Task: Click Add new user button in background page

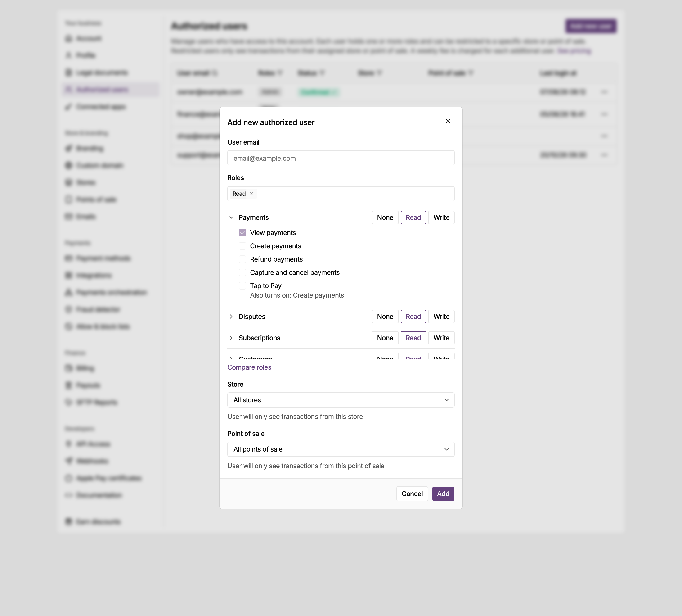Action: point(591,26)
